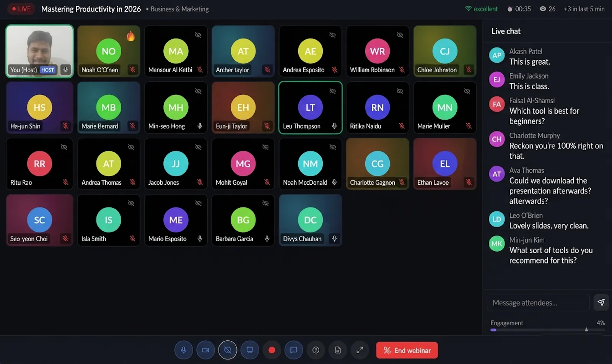This screenshot has height=364, width=612.
Task: Send chat message with paper plane icon
Action: (601, 302)
